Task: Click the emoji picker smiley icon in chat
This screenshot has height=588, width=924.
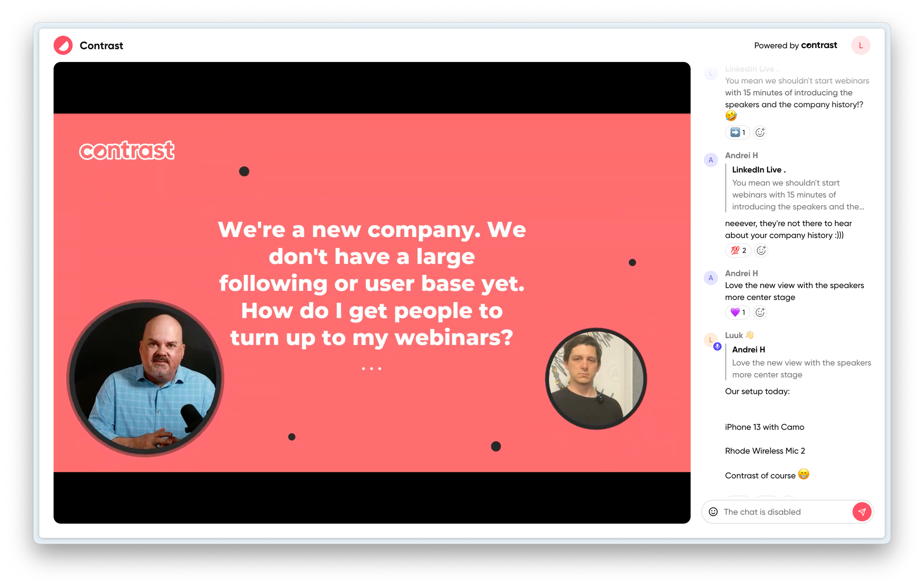Action: [713, 512]
